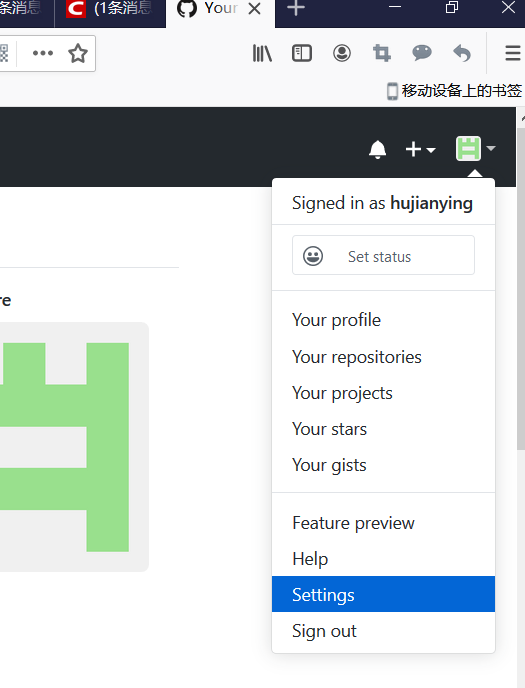Open mobile bookmarks folder in toolbar
The image size is (525, 688).
(x=454, y=91)
